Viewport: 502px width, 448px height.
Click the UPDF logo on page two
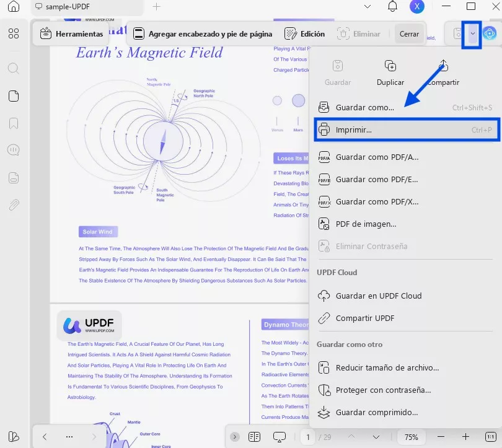(89, 325)
